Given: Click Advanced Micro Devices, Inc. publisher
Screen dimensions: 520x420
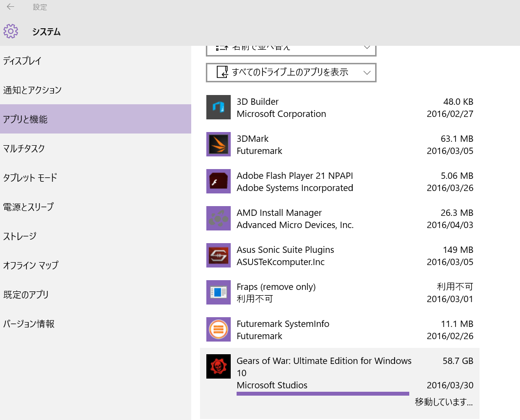Looking at the screenshot, I should click(x=295, y=225).
